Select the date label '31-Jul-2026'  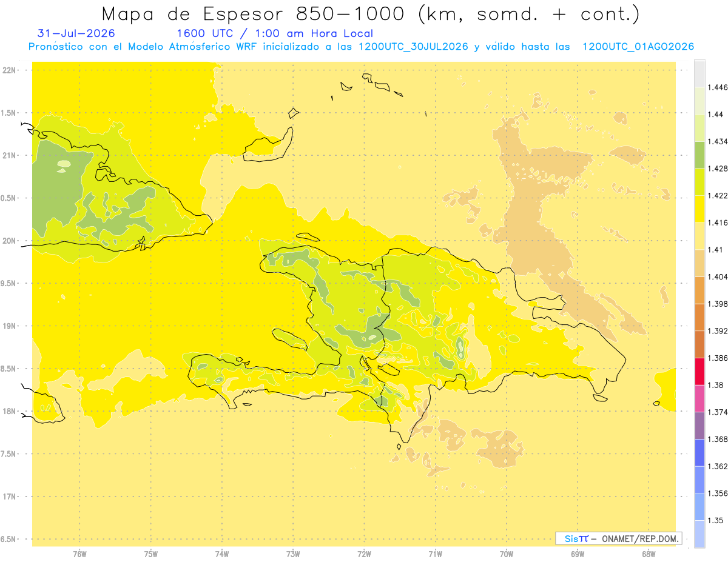tap(76, 33)
